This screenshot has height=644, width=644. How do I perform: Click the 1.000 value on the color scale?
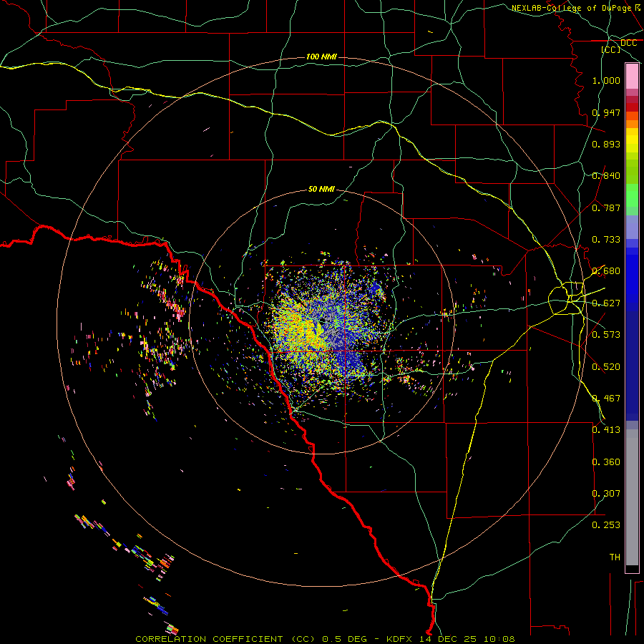606,80
